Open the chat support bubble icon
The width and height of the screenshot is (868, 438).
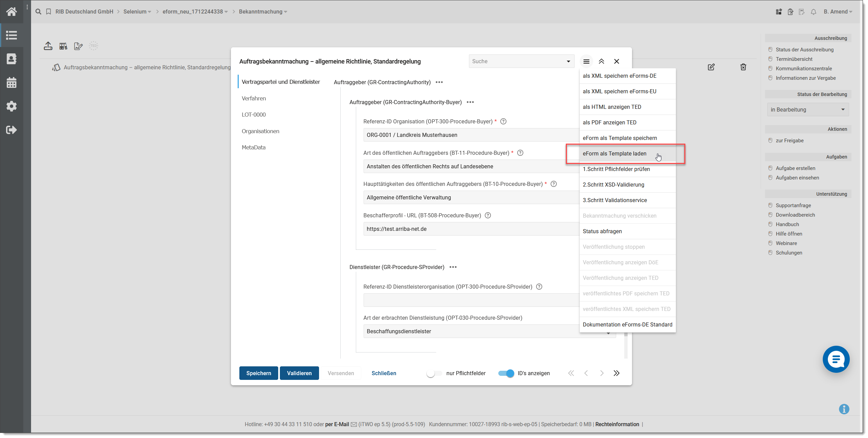pyautogui.click(x=836, y=359)
